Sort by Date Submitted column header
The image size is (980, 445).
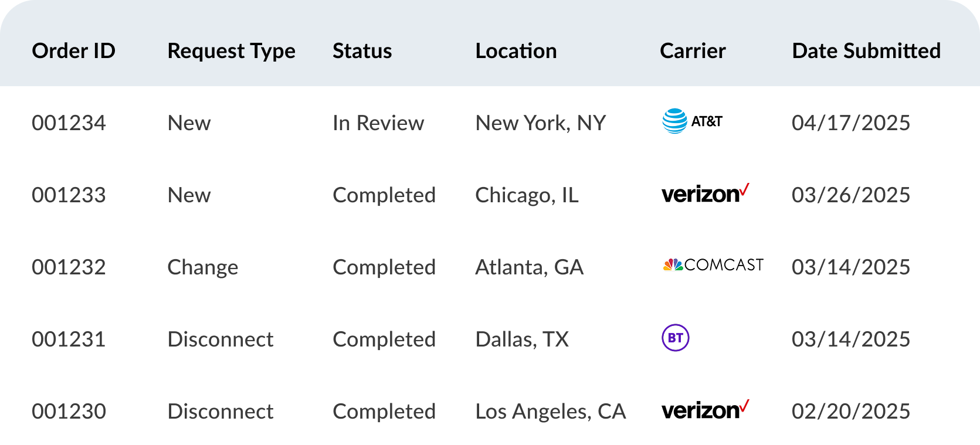(x=866, y=51)
